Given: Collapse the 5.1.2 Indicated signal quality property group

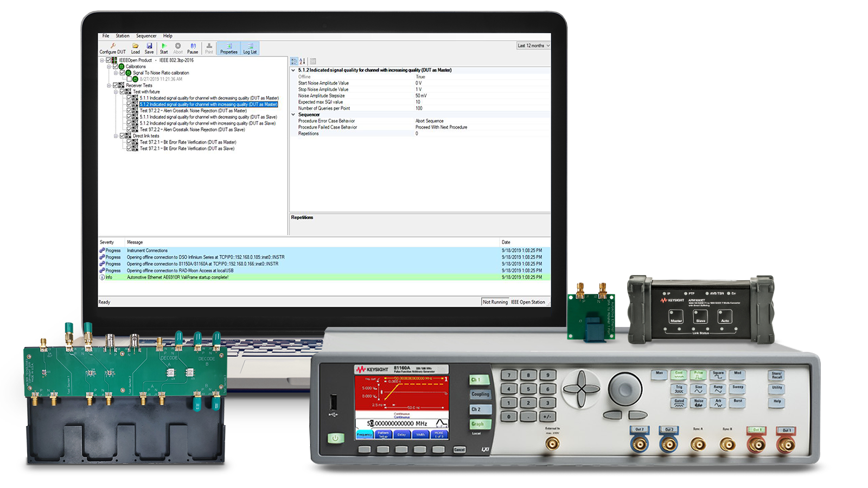Looking at the screenshot, I should (x=293, y=70).
